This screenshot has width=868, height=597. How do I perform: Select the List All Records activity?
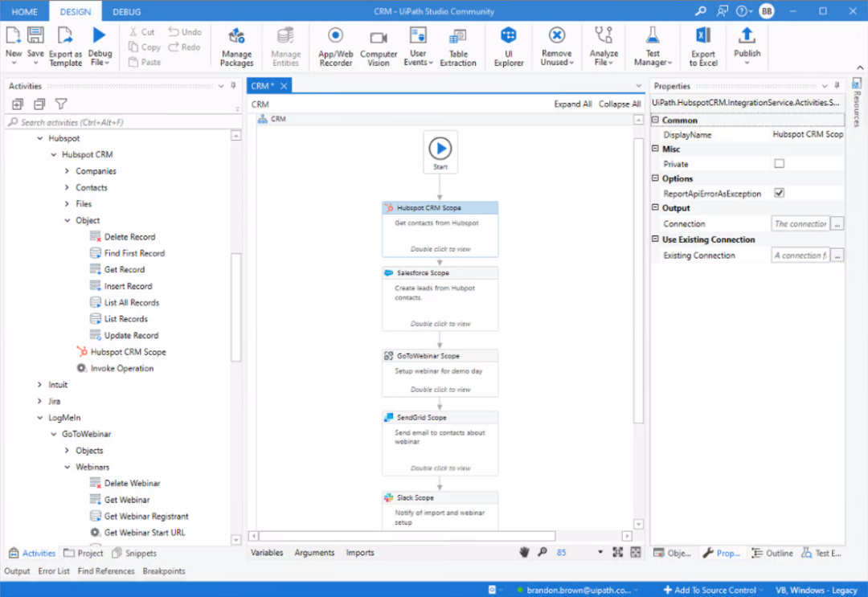click(x=125, y=303)
